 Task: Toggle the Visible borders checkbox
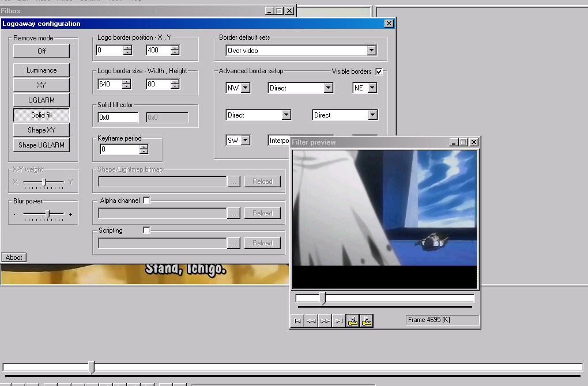[x=379, y=71]
